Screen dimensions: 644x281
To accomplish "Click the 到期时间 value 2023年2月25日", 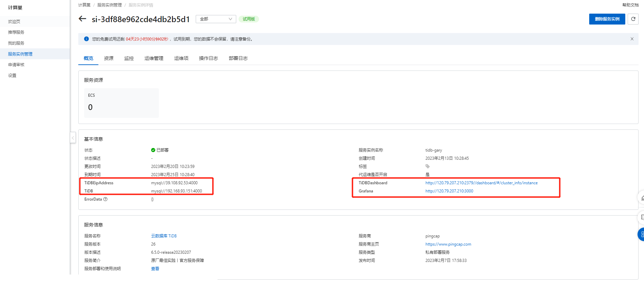I will 173,175.
